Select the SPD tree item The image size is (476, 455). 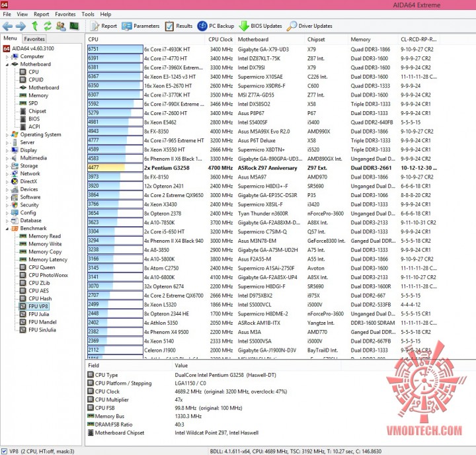tap(28, 103)
